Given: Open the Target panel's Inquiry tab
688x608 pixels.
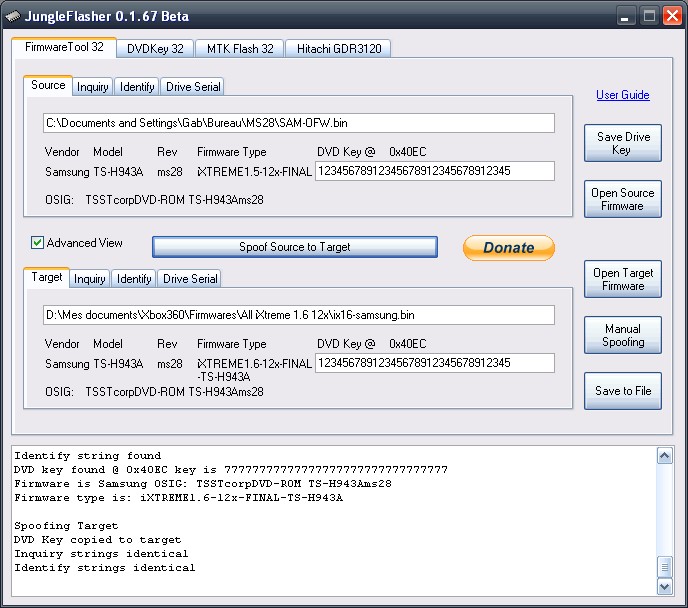Looking at the screenshot, I should point(90,279).
